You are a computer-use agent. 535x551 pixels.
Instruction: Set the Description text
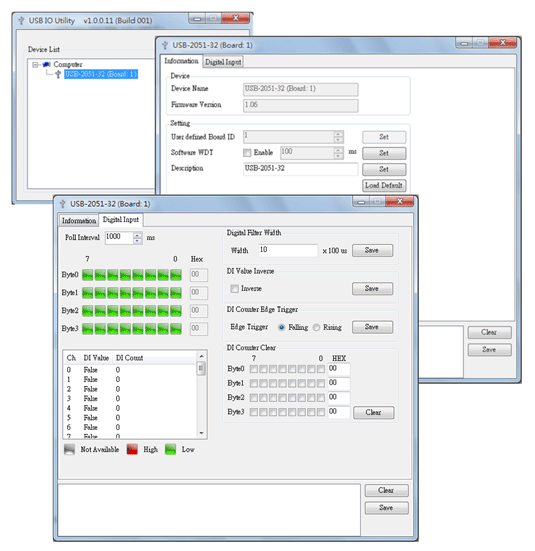pos(384,169)
